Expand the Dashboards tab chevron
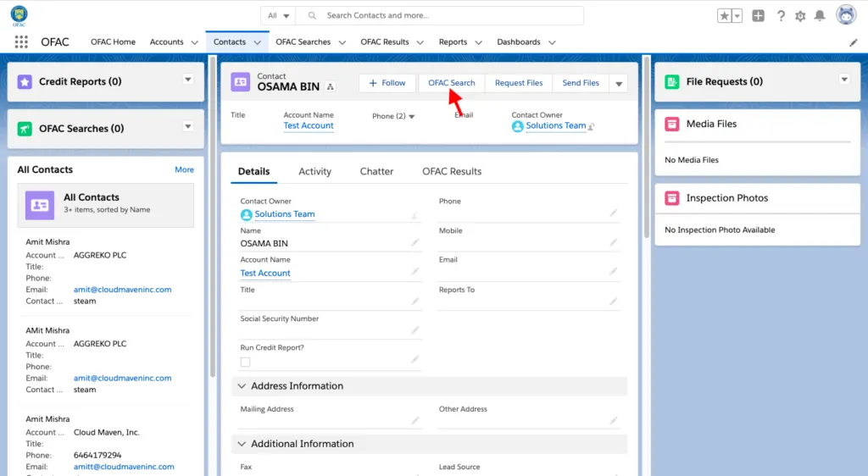This screenshot has width=868, height=476. 552,42
